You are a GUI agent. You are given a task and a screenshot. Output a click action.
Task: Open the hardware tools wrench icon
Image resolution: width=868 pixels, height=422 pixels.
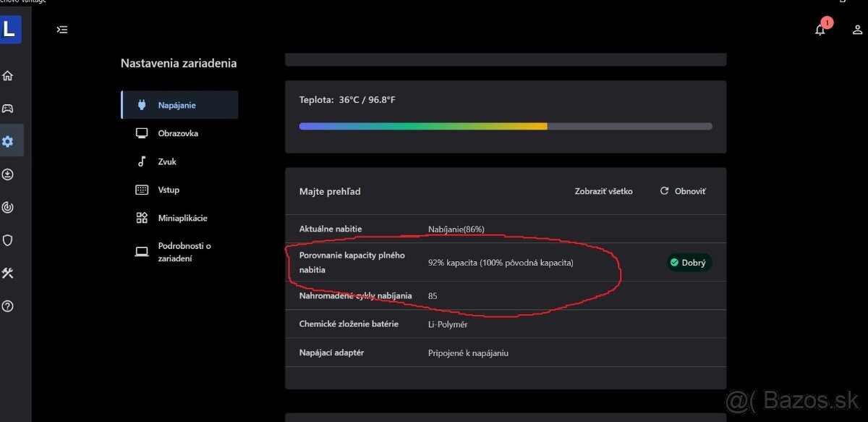point(7,273)
